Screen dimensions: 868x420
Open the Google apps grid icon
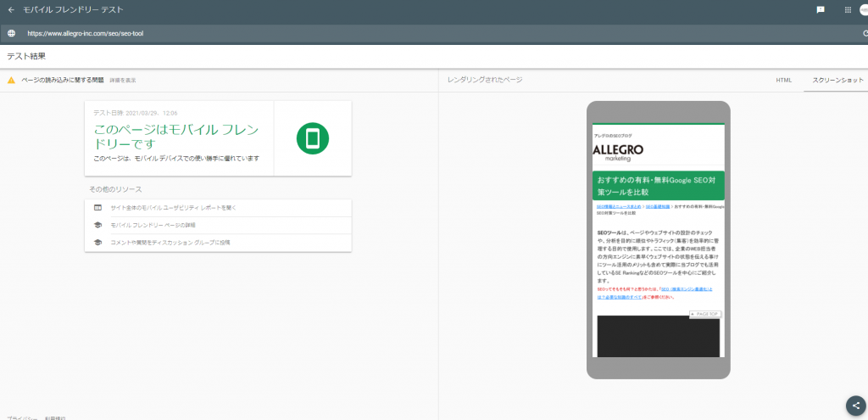pos(848,10)
